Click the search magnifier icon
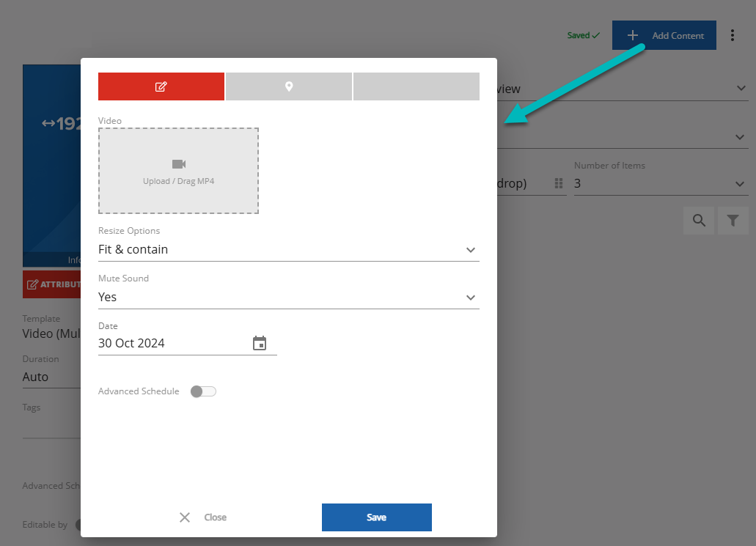 pos(699,221)
